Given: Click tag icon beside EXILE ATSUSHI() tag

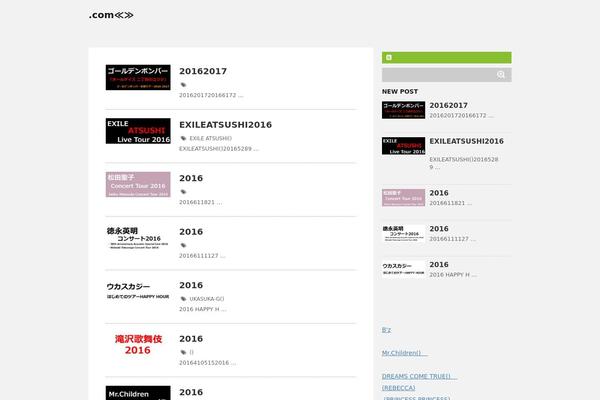Looking at the screenshot, I should (183, 139).
